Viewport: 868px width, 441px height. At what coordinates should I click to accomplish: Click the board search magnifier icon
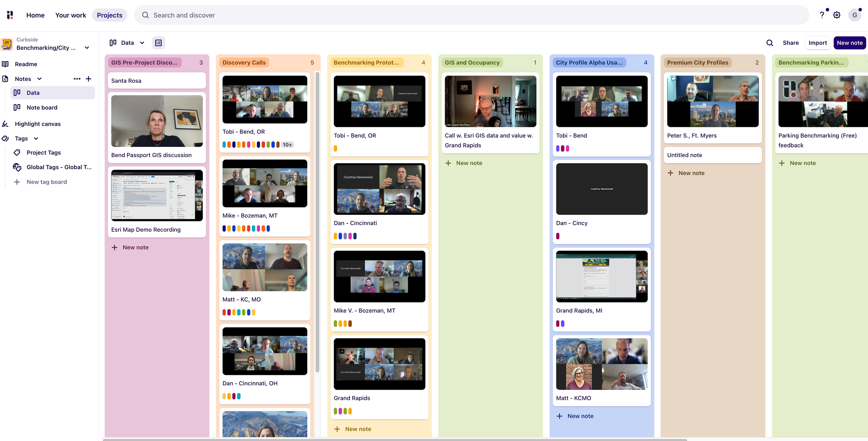769,43
